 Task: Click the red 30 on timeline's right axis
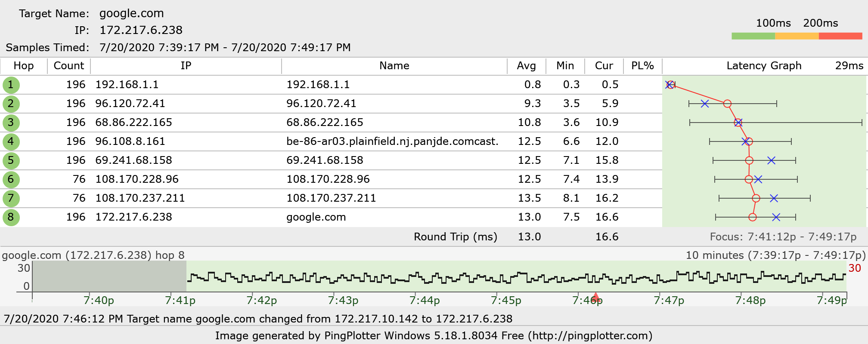pos(855,268)
